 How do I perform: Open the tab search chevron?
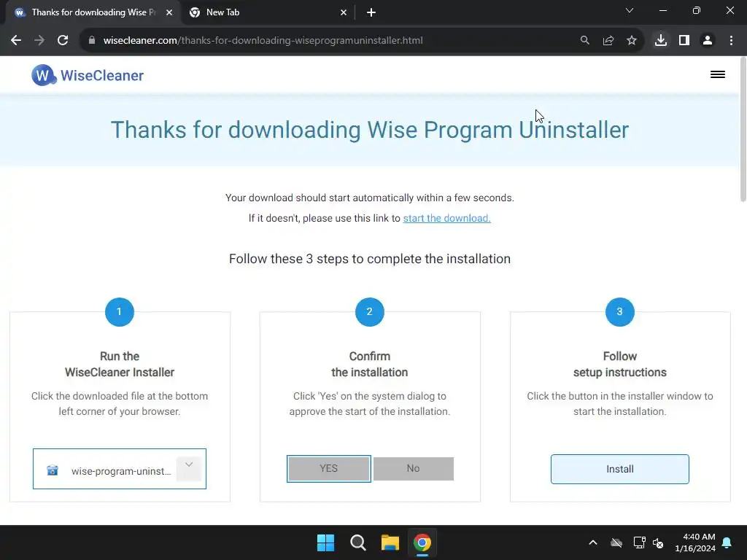[x=630, y=10]
